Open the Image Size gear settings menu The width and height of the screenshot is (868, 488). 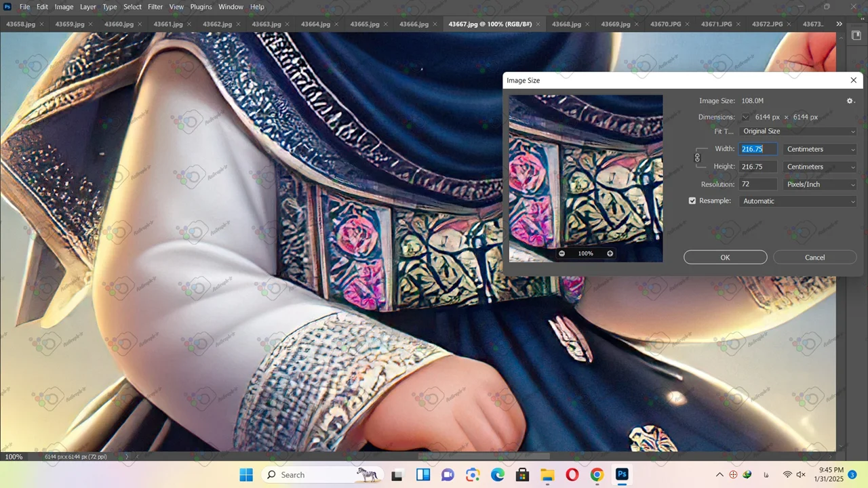click(x=850, y=101)
